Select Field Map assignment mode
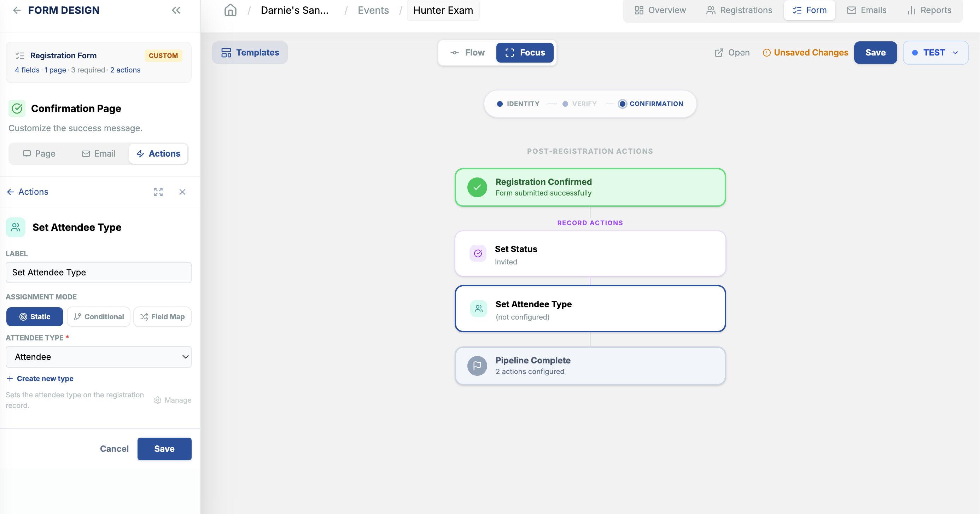980x514 pixels. 162,316
